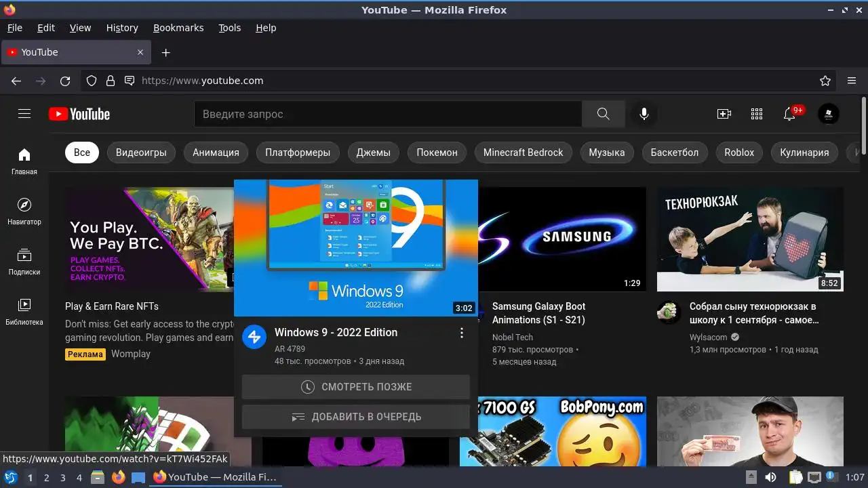868x488 pixels.
Task: Open Навигатор in sidebar
Action: click(x=24, y=211)
